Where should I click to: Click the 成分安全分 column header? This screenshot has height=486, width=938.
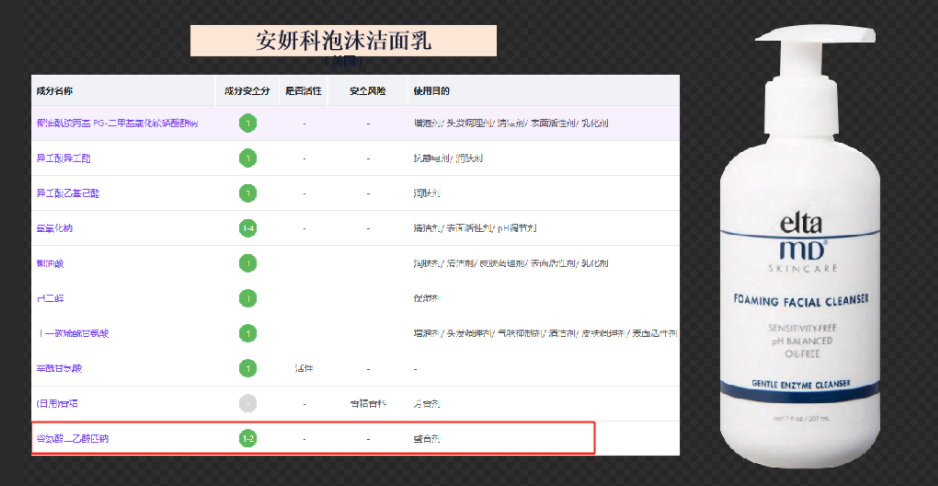pos(247,90)
